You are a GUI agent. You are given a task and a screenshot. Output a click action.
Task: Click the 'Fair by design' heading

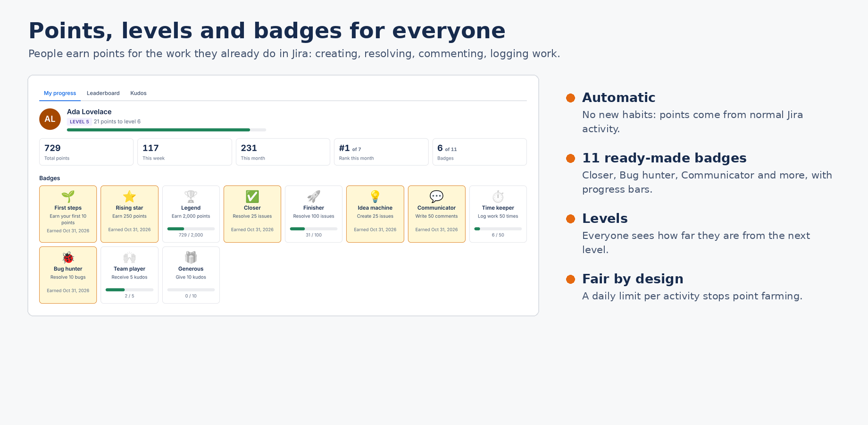tap(633, 279)
